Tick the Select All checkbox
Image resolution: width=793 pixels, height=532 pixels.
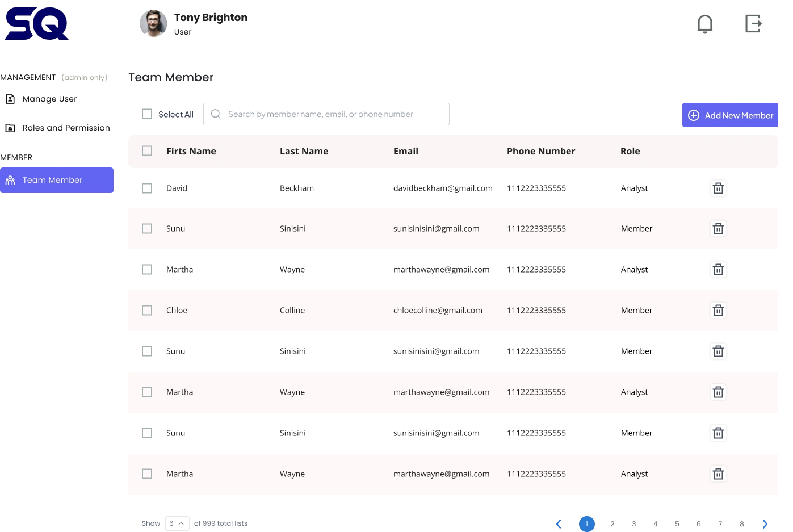click(147, 114)
